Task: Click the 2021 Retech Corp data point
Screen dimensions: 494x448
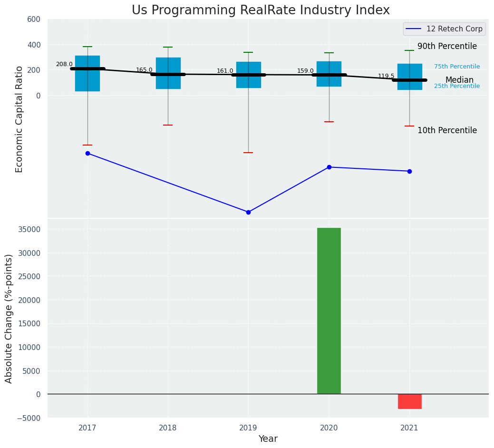Action: (x=409, y=171)
